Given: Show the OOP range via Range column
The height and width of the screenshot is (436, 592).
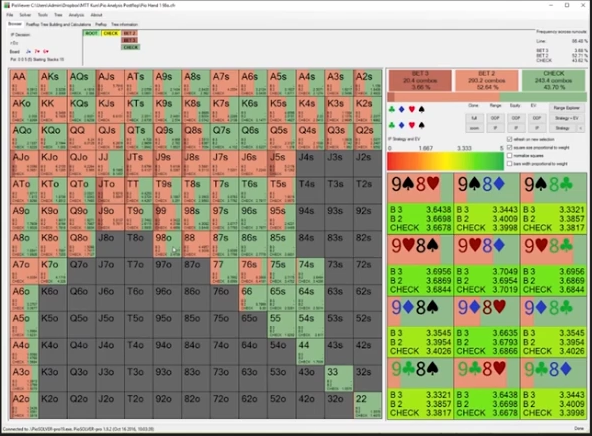Looking at the screenshot, I should (495, 118).
